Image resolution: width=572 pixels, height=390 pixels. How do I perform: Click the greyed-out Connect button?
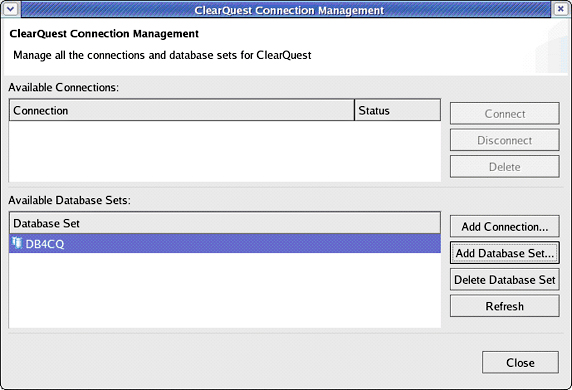505,114
